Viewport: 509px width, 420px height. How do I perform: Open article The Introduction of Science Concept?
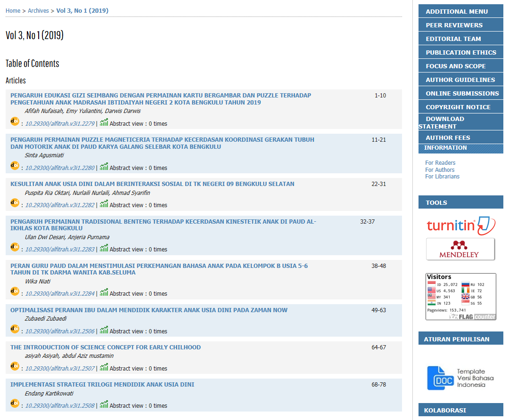point(106,347)
